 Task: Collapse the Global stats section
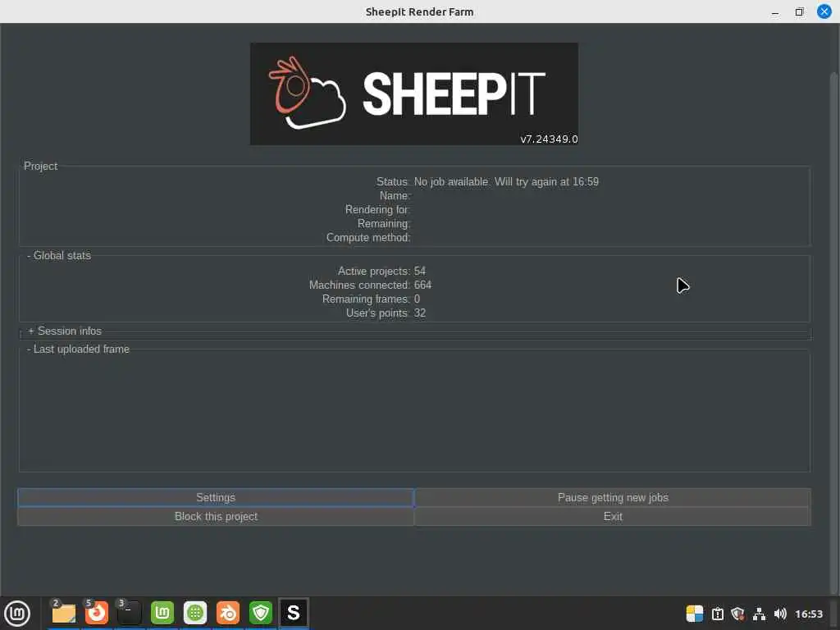[x=59, y=256]
